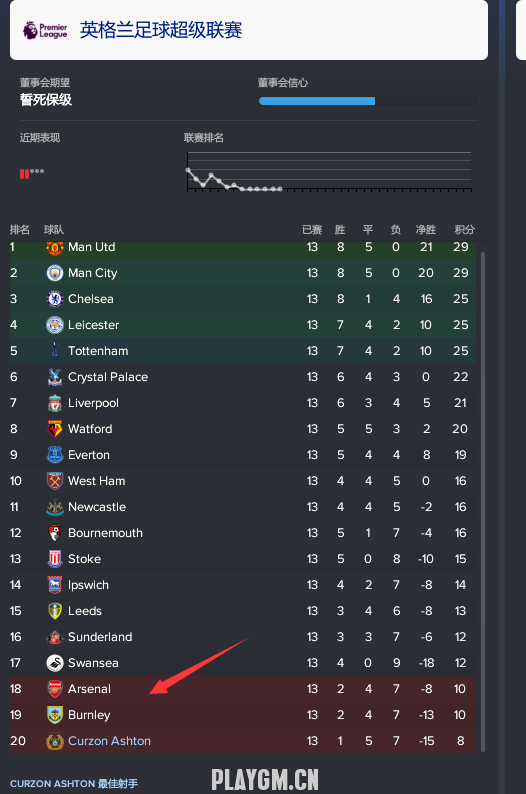
Task: Open the Watford club badge
Action: [55, 429]
